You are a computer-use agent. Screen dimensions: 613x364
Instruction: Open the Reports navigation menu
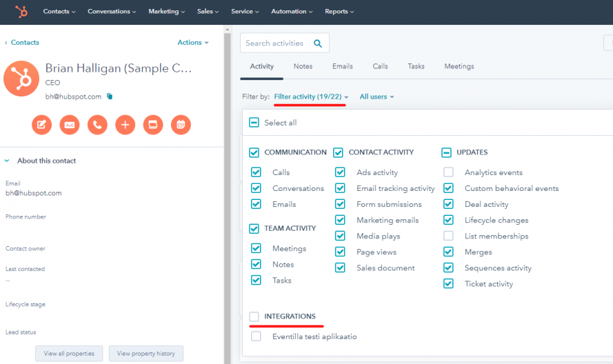click(x=339, y=11)
